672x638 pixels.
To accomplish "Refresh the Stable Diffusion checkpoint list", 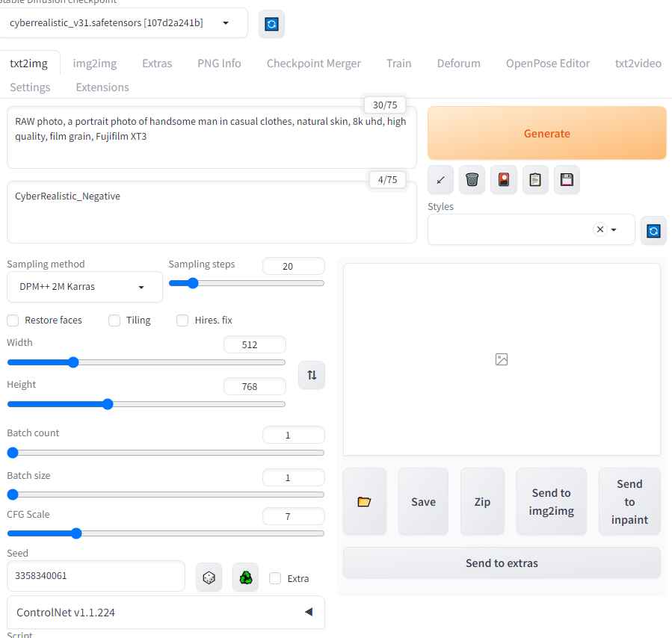I will pos(271,24).
